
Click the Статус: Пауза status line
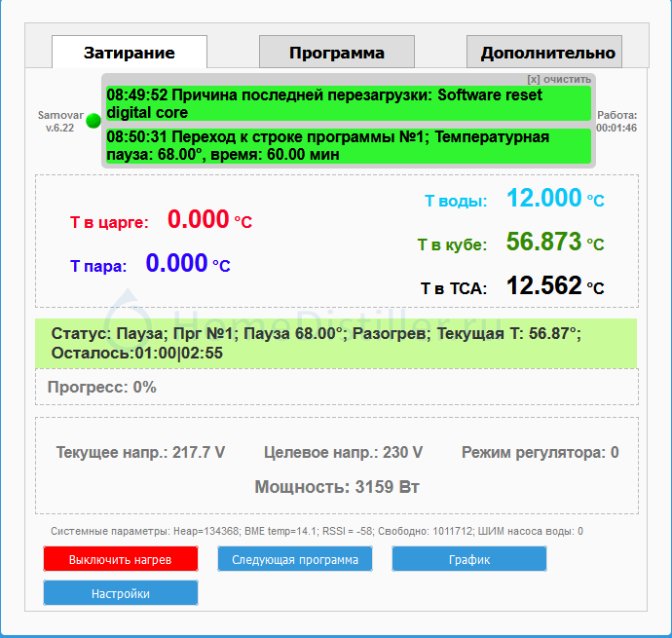tap(336, 343)
